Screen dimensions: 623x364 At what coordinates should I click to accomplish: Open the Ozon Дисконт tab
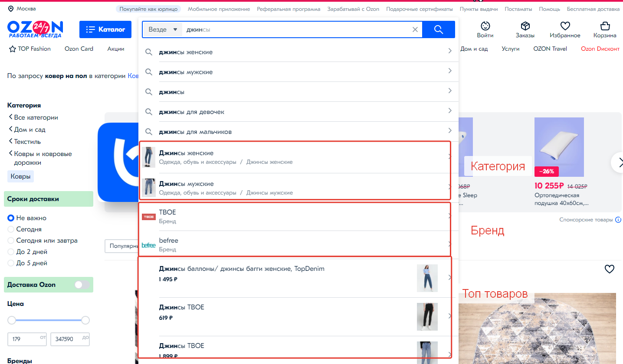[x=600, y=49]
